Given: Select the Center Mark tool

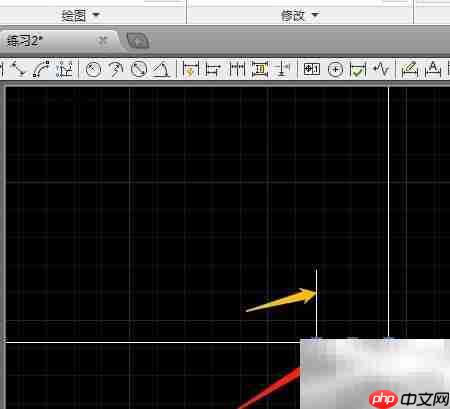Looking at the screenshot, I should pos(335,70).
